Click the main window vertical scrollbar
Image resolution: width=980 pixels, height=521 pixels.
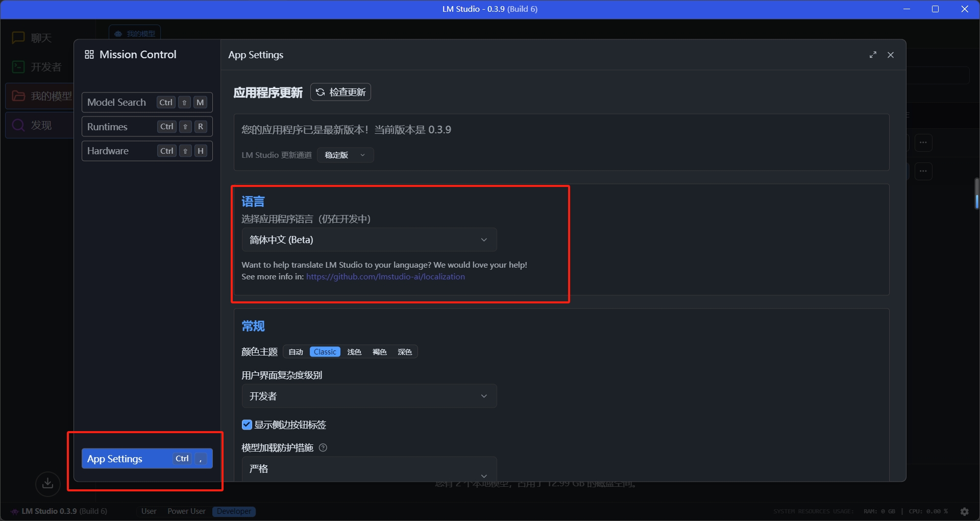pos(976,194)
